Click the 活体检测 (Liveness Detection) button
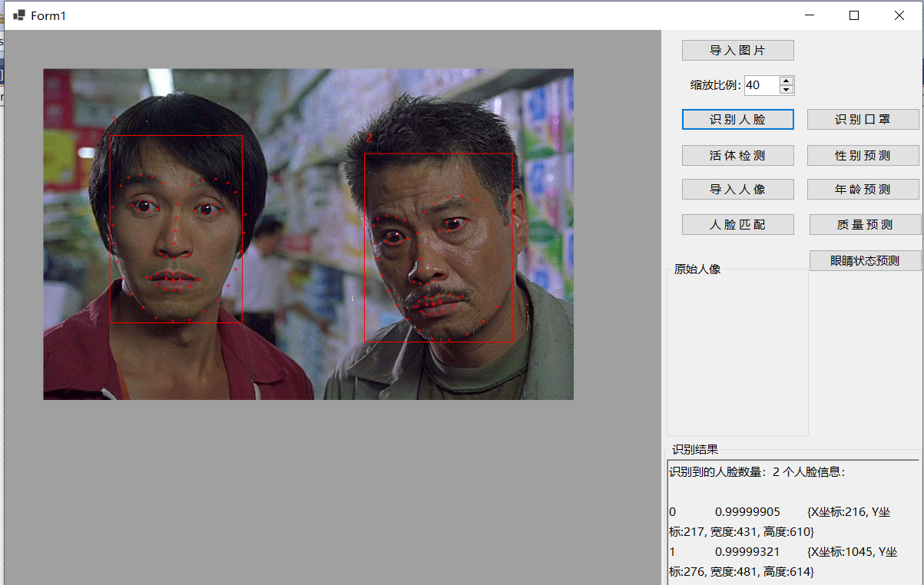Screen dimensions: 924x585 737,155
